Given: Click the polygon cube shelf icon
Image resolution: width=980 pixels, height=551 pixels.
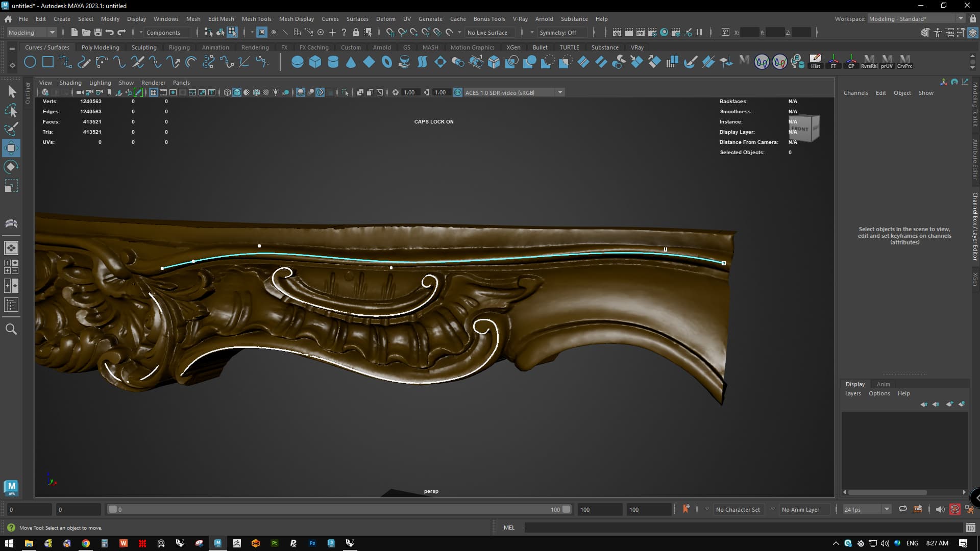Looking at the screenshot, I should click(x=315, y=62).
